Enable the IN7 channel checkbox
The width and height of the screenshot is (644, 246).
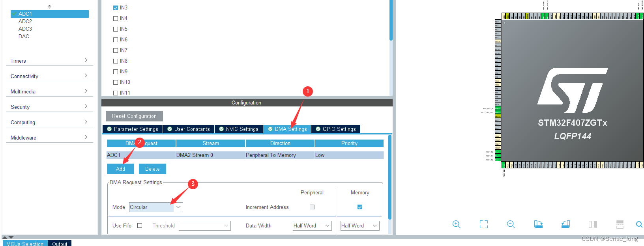pyautogui.click(x=116, y=50)
